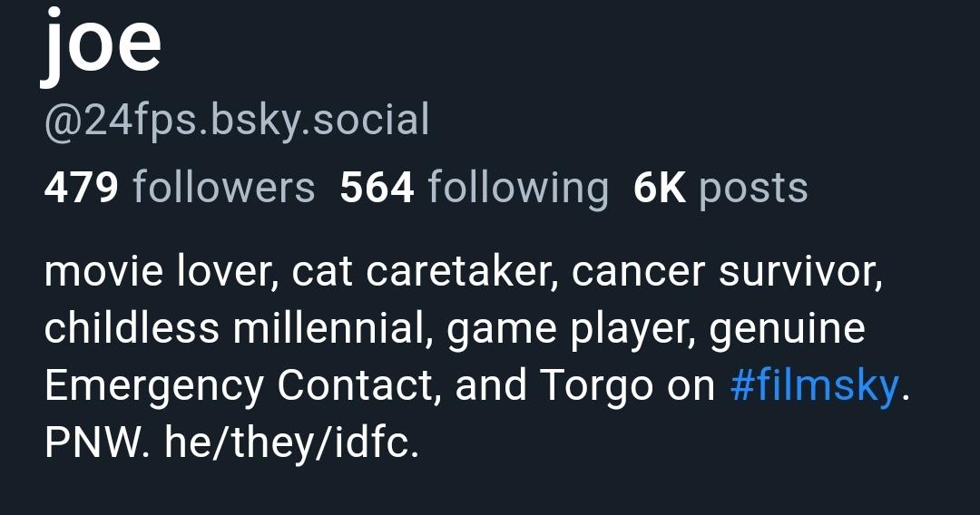The width and height of the screenshot is (980, 515).
Task: Click the bold "6K" figure
Action: [660, 188]
